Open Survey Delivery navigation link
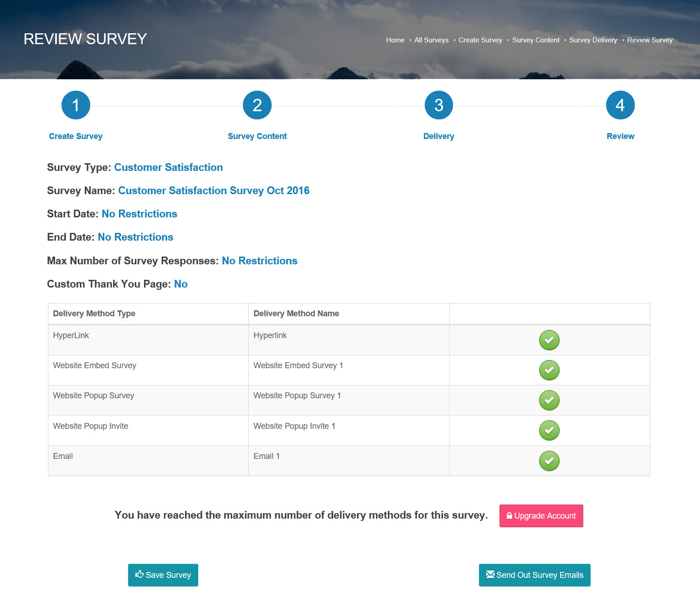 tap(593, 40)
